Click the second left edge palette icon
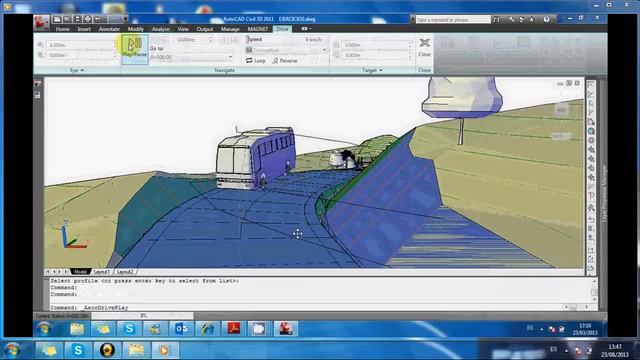The height and width of the screenshot is (360, 640). click(38, 95)
